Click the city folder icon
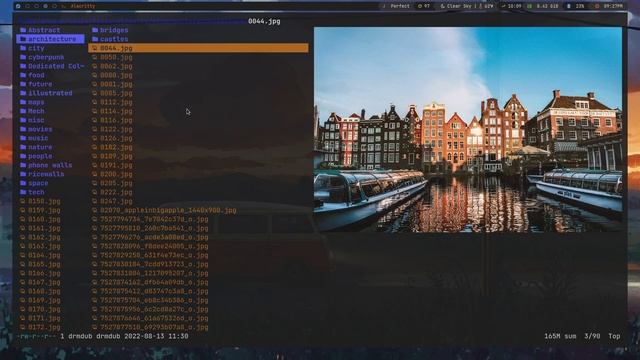640x360 pixels. tap(23, 48)
